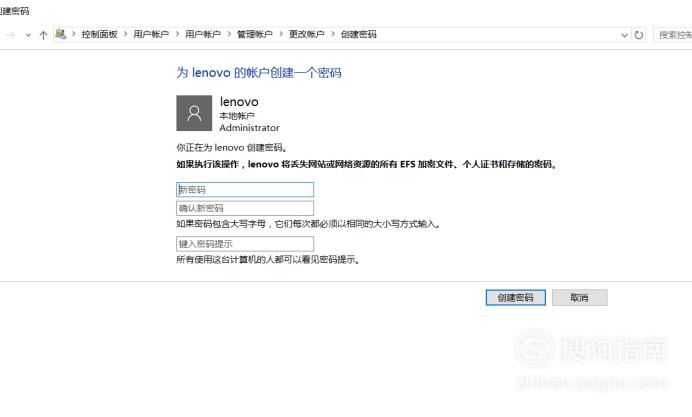692x417 pixels.
Task: Expand chevron after 控制面板 breadcrumb
Action: point(125,34)
